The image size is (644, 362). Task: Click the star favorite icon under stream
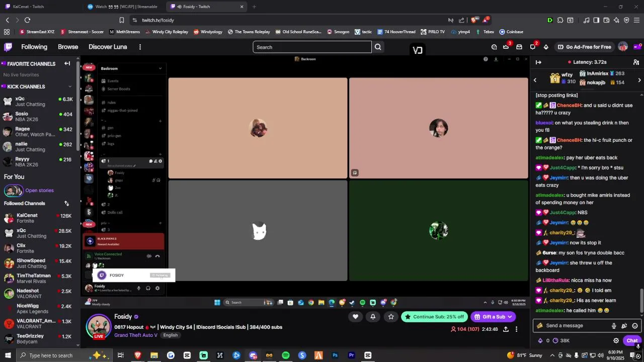pyautogui.click(x=391, y=317)
